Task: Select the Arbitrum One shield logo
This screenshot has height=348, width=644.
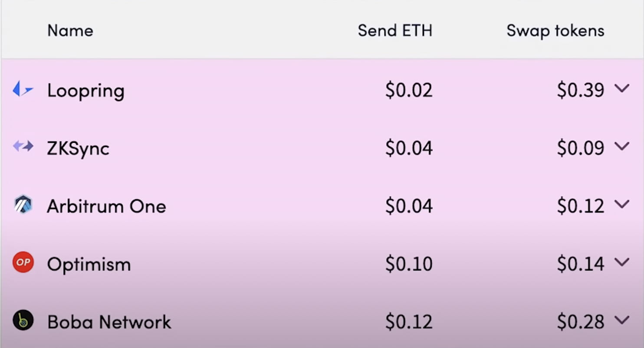Action: 23,206
